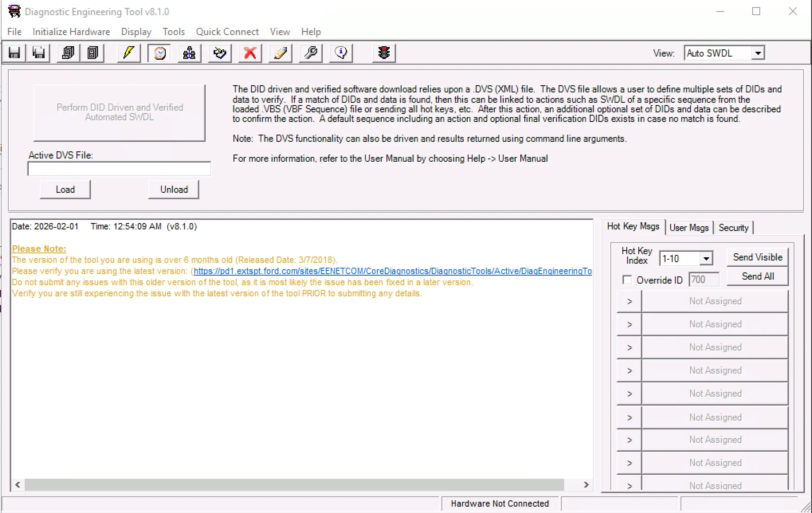Click the arrow beside first Not Assigned key
812x513 pixels.
click(629, 302)
